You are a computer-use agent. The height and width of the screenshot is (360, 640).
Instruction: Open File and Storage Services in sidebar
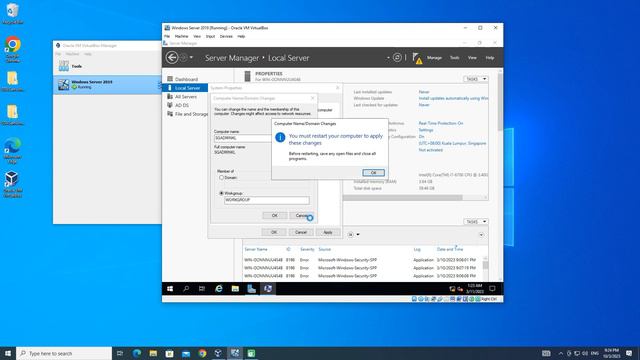tap(188, 114)
